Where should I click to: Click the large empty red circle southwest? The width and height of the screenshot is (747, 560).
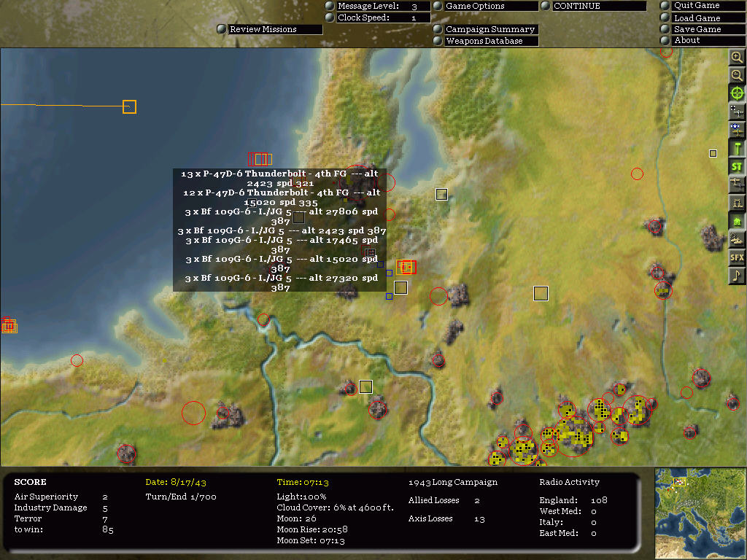coord(193,413)
